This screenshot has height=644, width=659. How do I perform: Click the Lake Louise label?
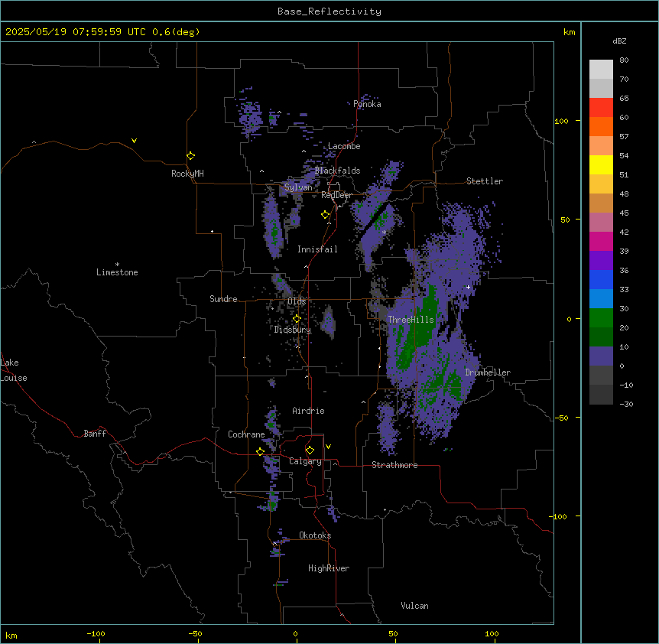(x=14, y=370)
